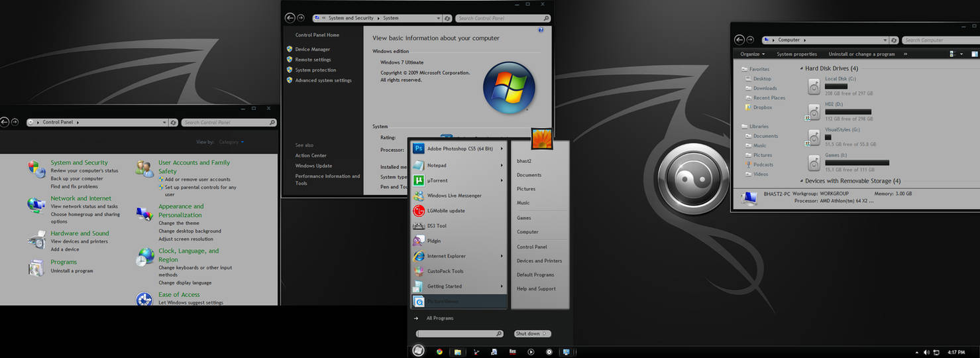This screenshot has height=358, width=980.
Task: Go back in the Computer window
Action: tap(740, 40)
